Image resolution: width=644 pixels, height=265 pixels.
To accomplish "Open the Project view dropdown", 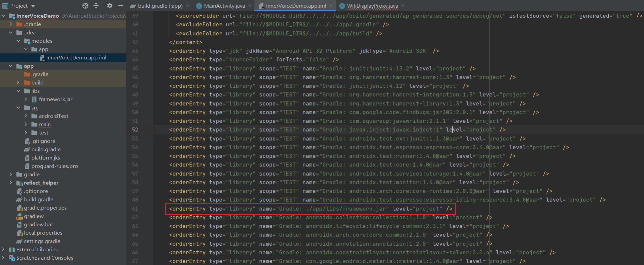I will pos(33,6).
